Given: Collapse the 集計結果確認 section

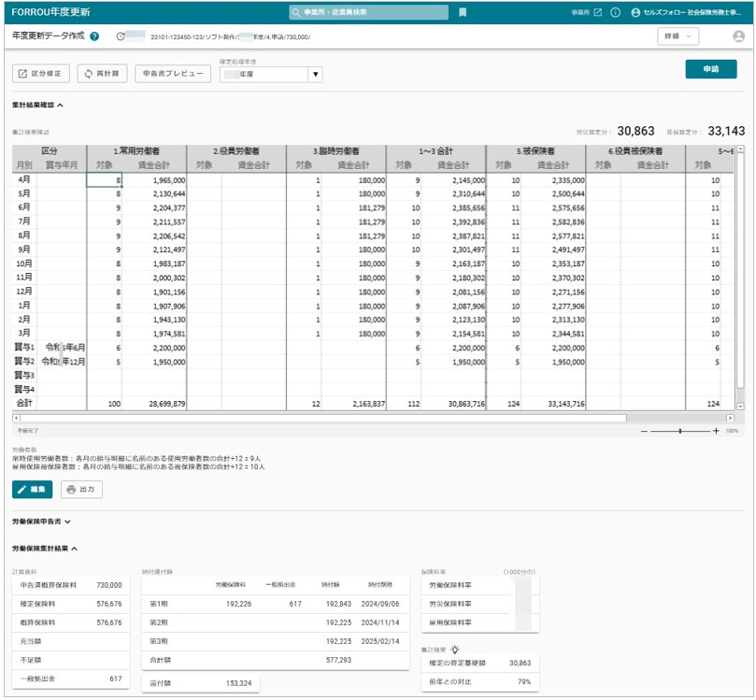Looking at the screenshot, I should coord(37,105).
